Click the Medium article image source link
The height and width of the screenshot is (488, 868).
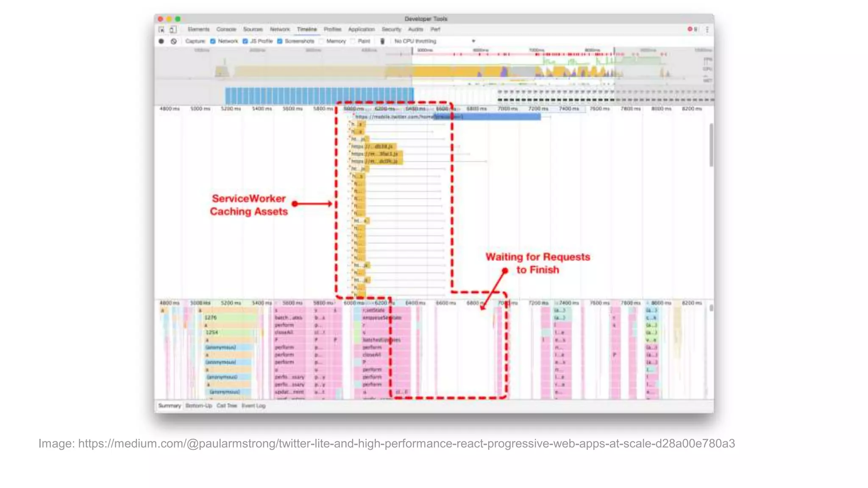(406, 444)
